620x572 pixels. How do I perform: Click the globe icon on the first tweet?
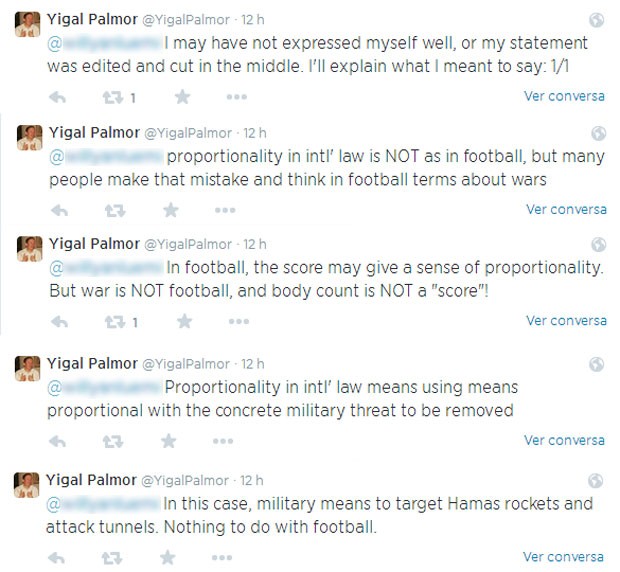point(597,20)
